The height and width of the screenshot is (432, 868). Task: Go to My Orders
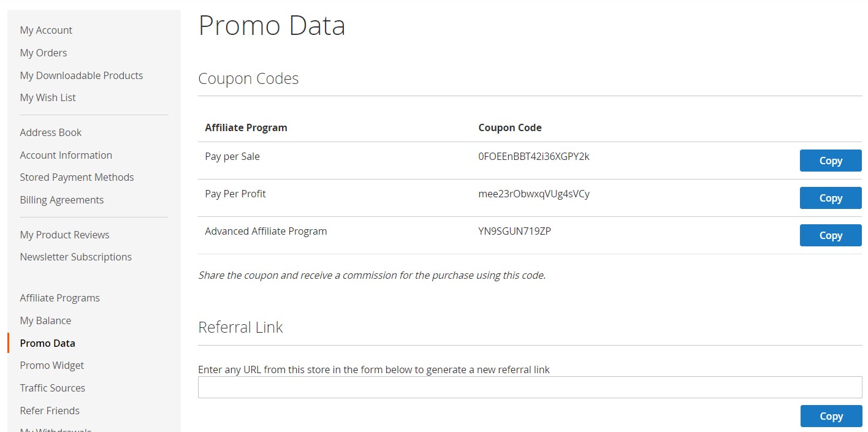click(x=44, y=53)
